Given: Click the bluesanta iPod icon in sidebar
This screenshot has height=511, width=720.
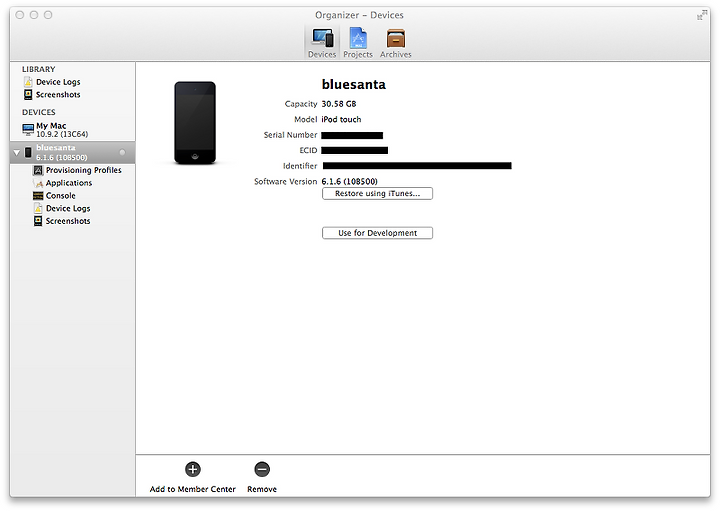Looking at the screenshot, I should click(x=28, y=152).
